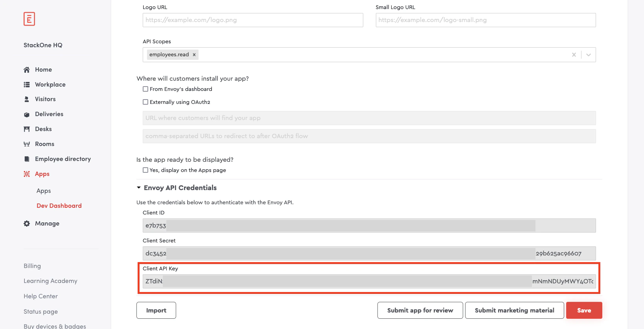The image size is (644, 329).
Task: Click the Client ID field
Action: [x=369, y=225]
